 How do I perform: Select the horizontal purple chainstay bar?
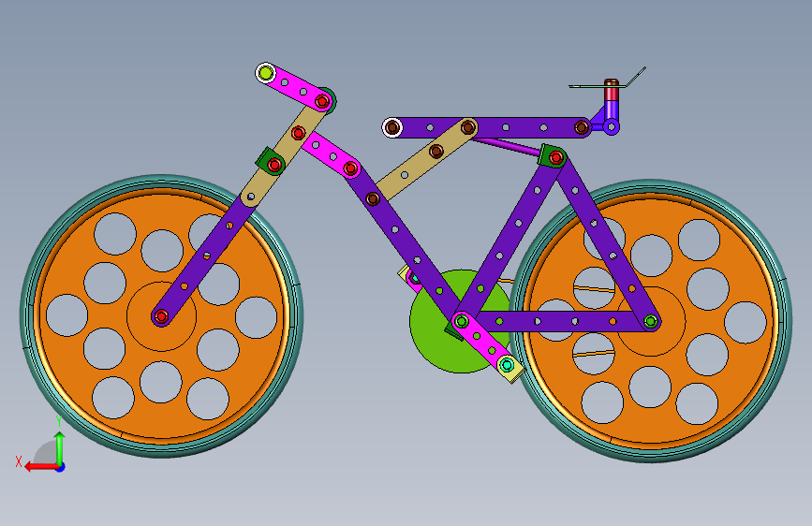[556, 322]
